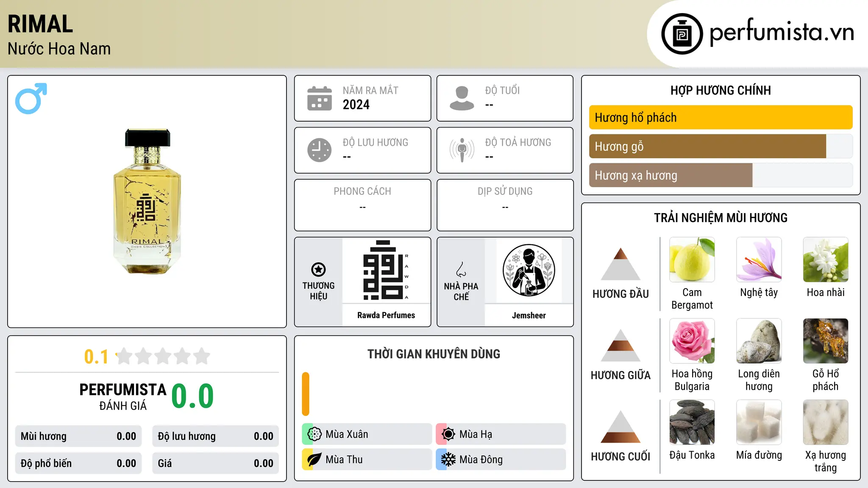Image resolution: width=868 pixels, height=488 pixels.
Task: Click the calendar icon beside Năm ra mắt
Action: [320, 98]
